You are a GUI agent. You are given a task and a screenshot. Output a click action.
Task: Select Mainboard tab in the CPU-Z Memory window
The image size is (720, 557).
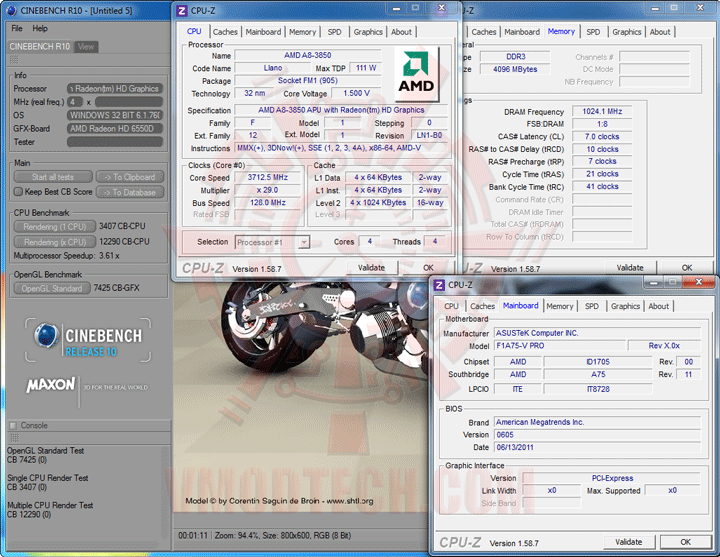[x=522, y=32]
